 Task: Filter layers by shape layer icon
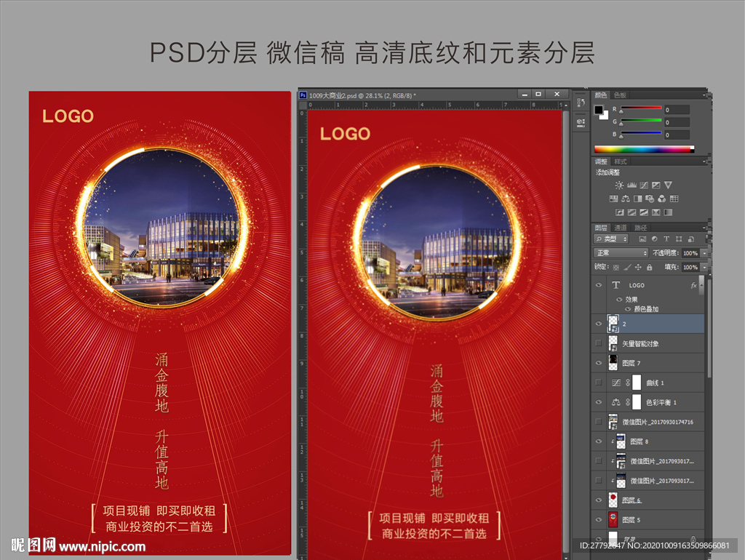tap(679, 239)
